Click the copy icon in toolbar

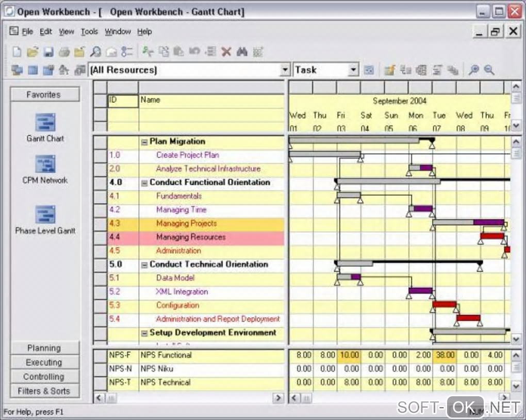click(x=163, y=52)
